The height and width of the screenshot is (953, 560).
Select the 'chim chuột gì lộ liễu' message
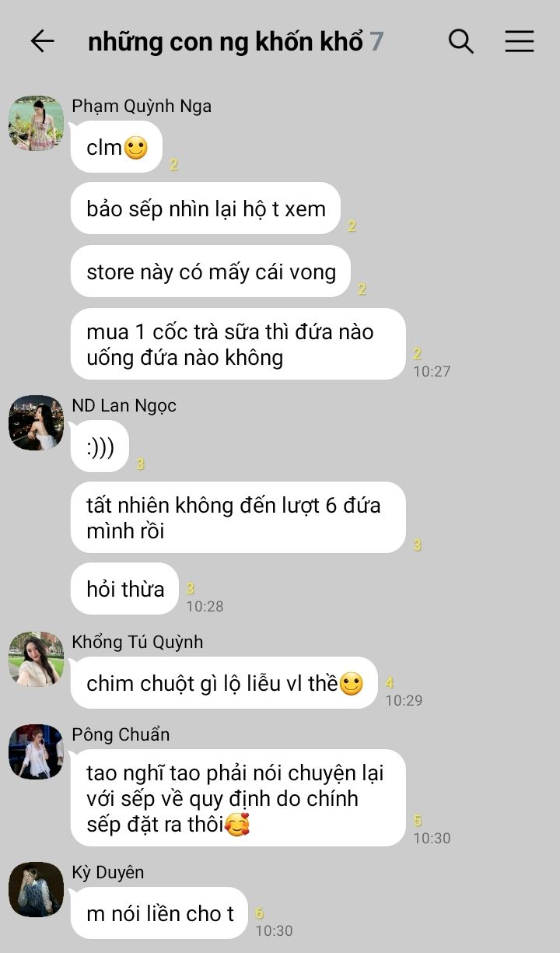coord(224,683)
